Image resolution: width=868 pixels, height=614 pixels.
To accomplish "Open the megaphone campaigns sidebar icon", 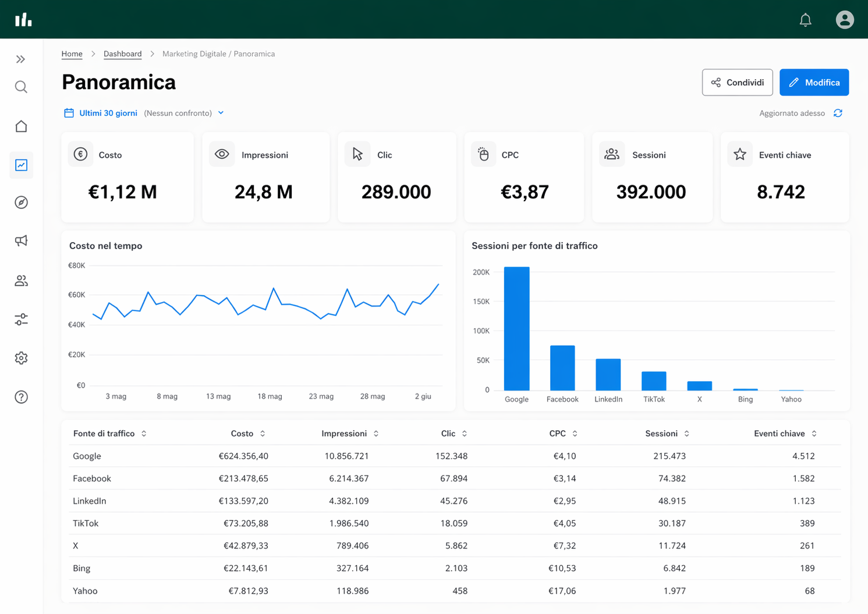I will (x=21, y=241).
